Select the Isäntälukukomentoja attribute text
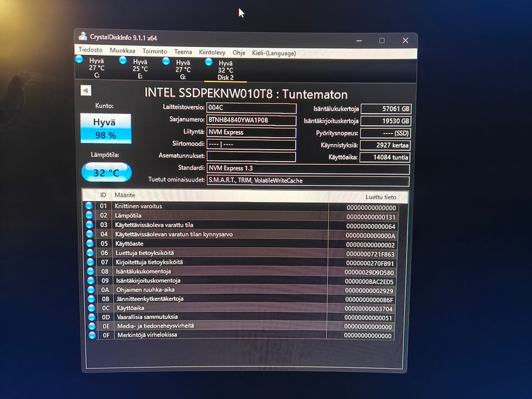The height and width of the screenshot is (399, 532). 144,272
